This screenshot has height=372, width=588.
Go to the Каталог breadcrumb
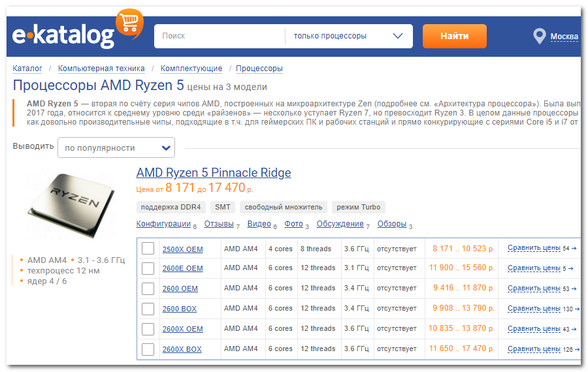pos(27,69)
